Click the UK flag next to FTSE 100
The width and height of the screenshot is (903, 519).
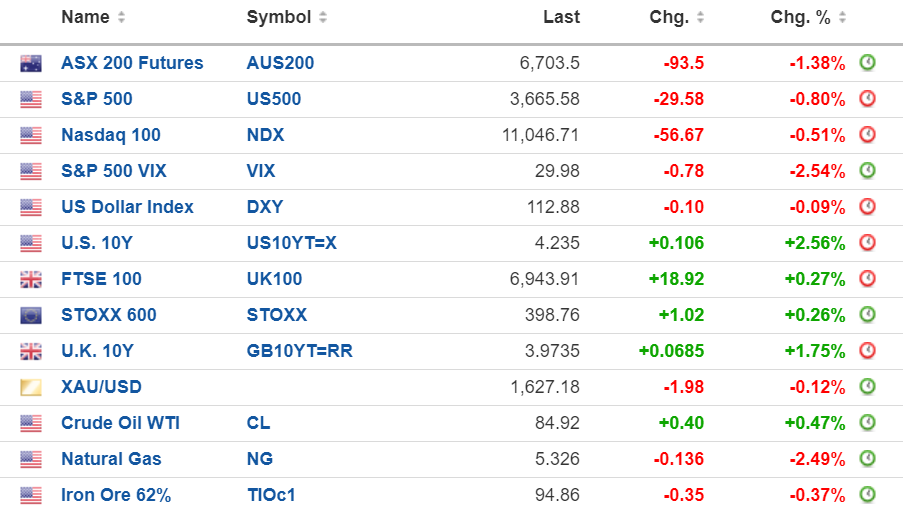[x=31, y=279]
